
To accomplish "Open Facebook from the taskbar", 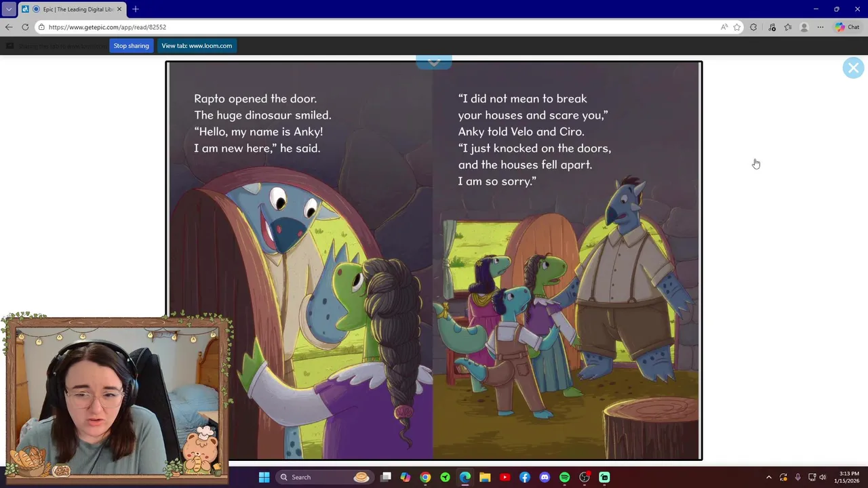I will point(525,477).
